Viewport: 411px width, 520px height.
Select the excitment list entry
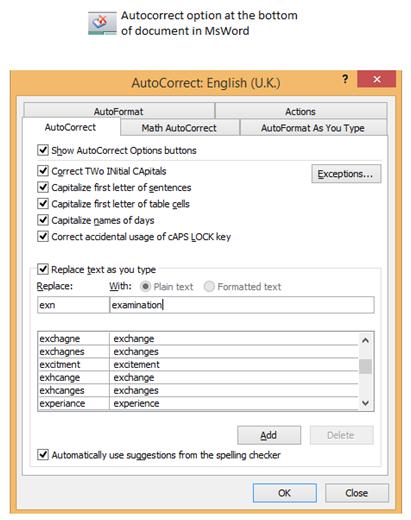(x=198, y=364)
